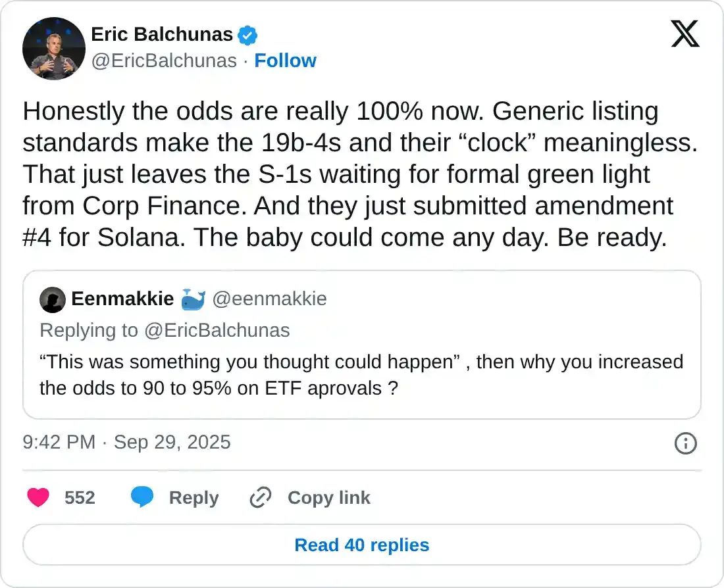Follow @EricBalchunas
The width and height of the screenshot is (724, 588).
pos(285,61)
